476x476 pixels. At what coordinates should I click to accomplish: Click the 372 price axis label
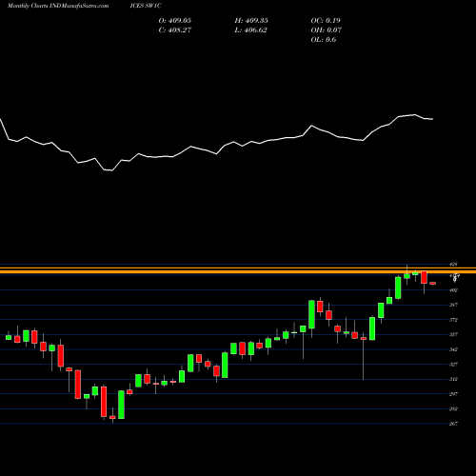coord(454,320)
